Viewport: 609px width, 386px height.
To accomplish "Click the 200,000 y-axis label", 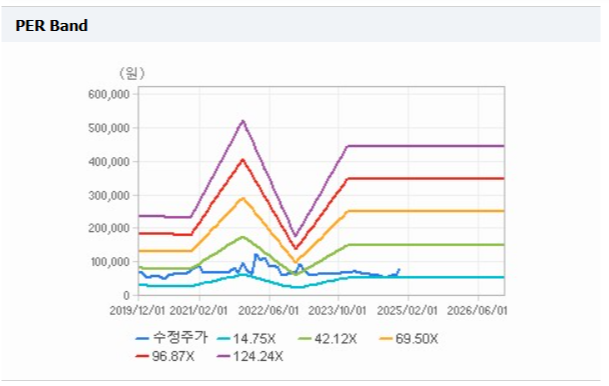I will click(x=109, y=228).
